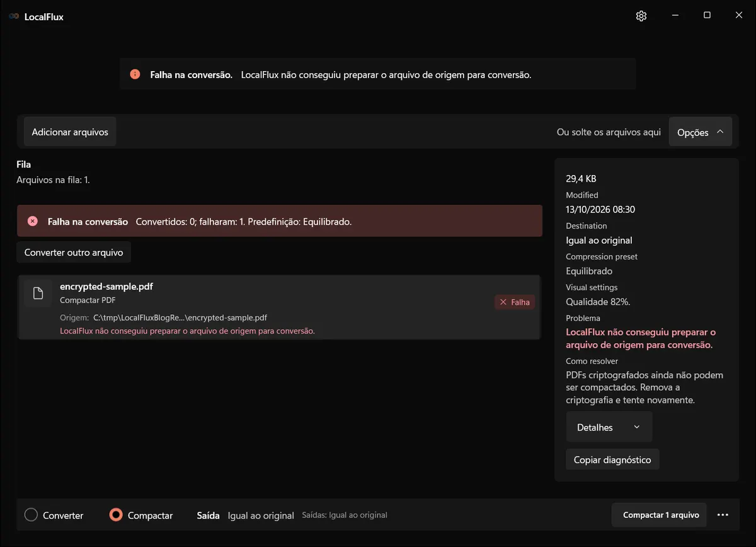Viewport: 756px width, 547px height.
Task: Click Converter outro arquivo button
Action: pyautogui.click(x=74, y=252)
